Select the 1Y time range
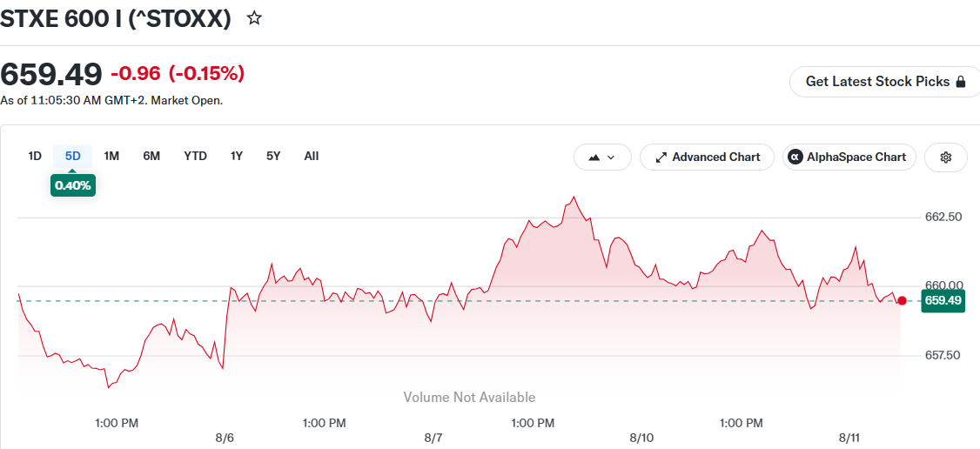 pyautogui.click(x=236, y=156)
